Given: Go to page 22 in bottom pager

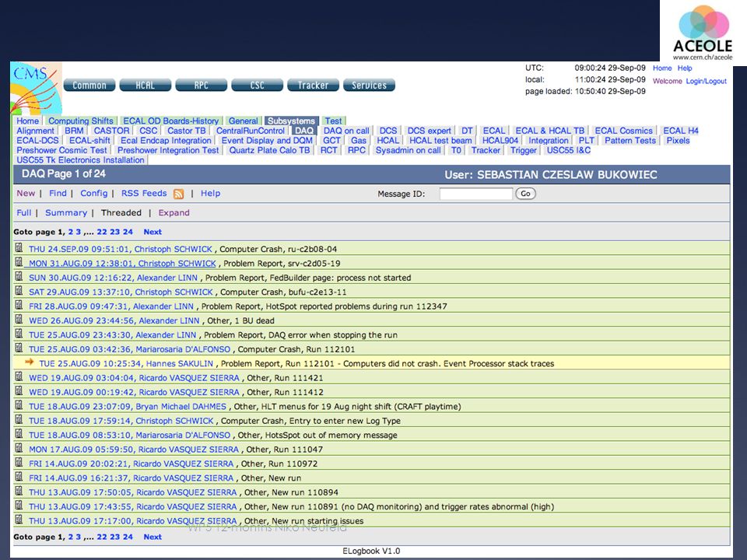Looking at the screenshot, I should point(102,537).
